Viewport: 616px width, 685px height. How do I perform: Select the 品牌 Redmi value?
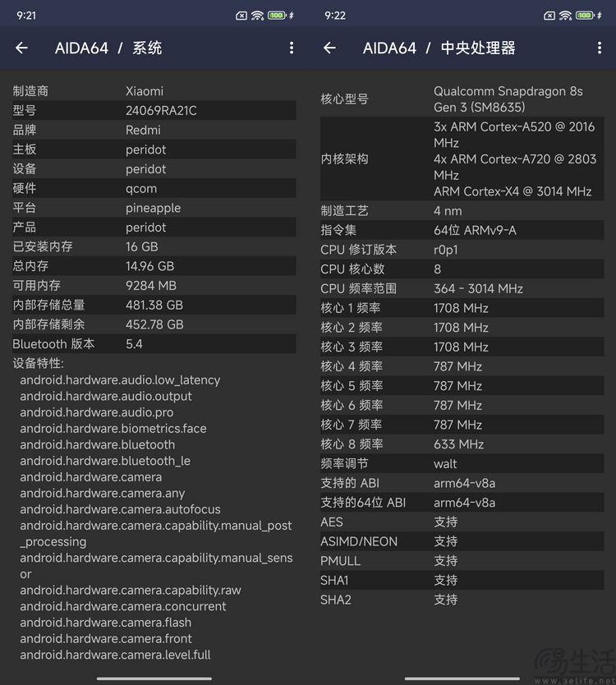(143, 131)
